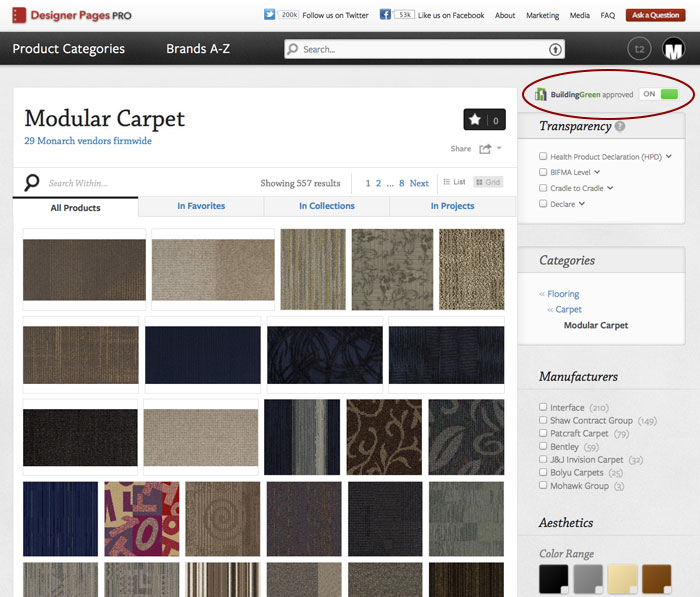
Task: Select the gray color range swatch
Action: (x=588, y=579)
